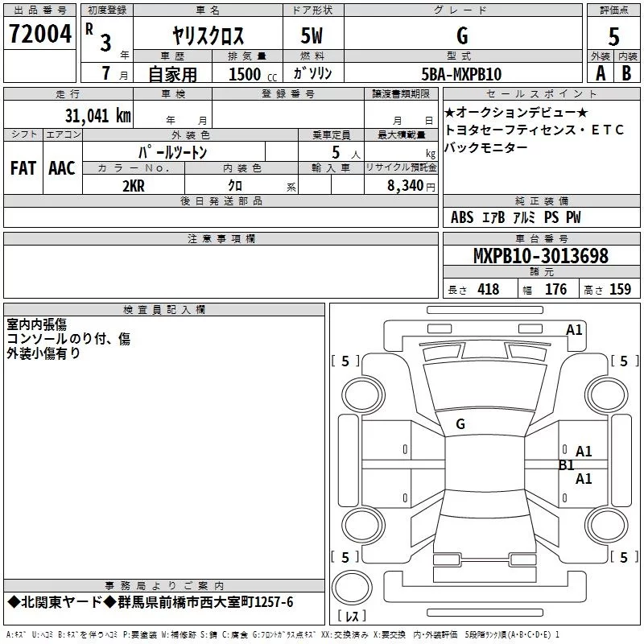Select the exterior grade A cell

pos(600,73)
